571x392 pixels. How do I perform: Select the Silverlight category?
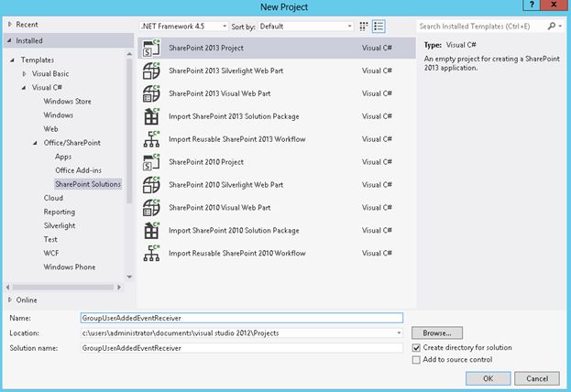click(60, 225)
